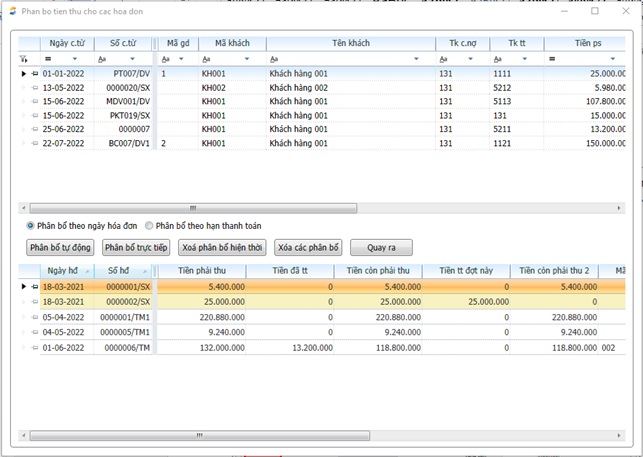Screen dimensions: 643x457
Task: Click pin icon on invoice 0000001/SX row
Action: (33, 287)
